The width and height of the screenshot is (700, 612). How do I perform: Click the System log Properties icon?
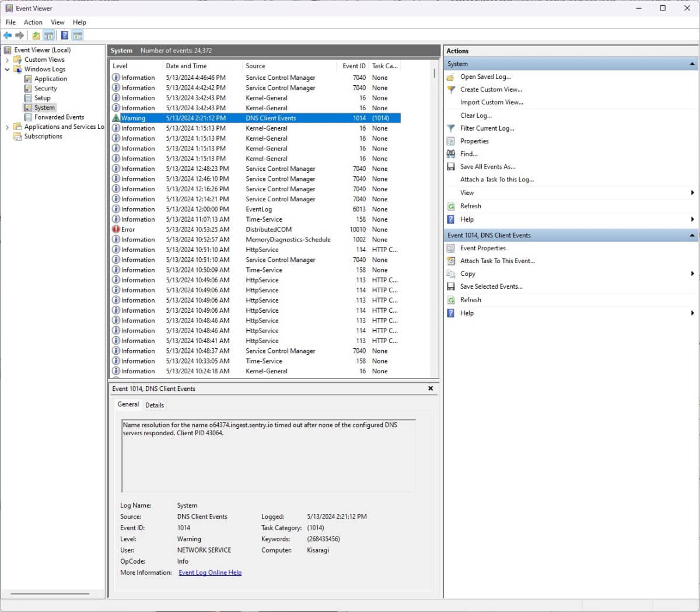[x=451, y=141]
